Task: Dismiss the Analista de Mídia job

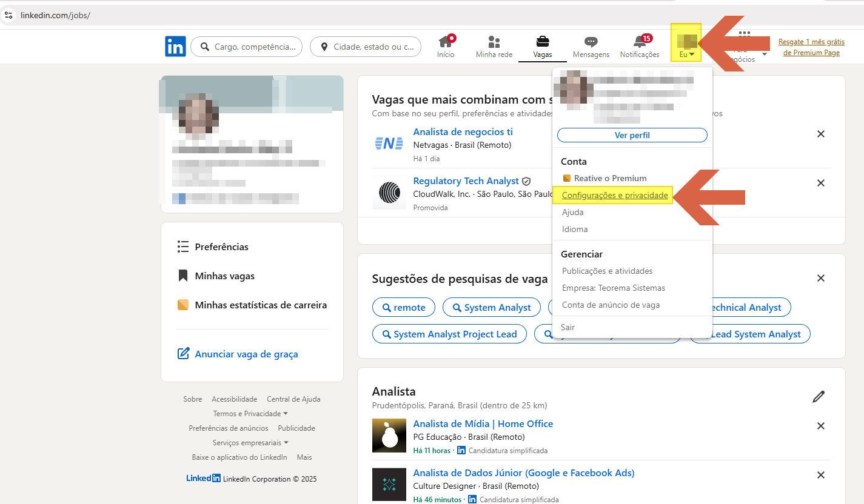Action: point(821,426)
